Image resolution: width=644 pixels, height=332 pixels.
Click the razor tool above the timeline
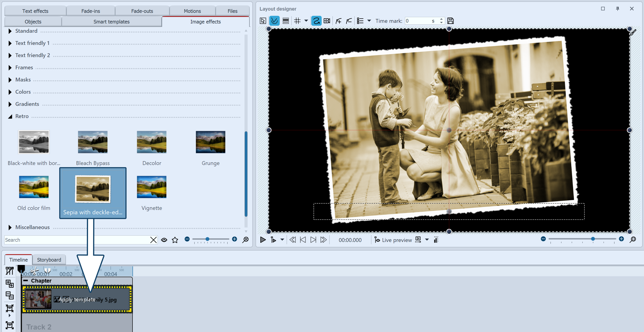(34, 271)
